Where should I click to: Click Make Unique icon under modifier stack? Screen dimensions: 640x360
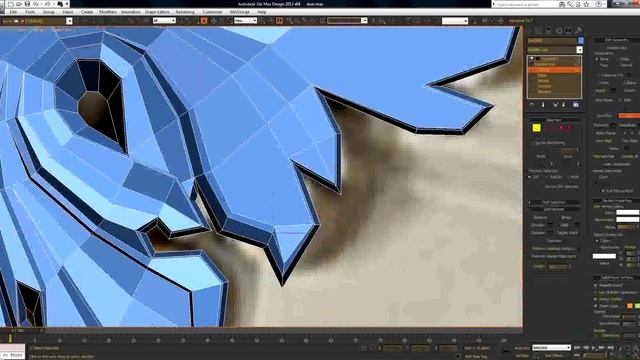tap(555, 105)
